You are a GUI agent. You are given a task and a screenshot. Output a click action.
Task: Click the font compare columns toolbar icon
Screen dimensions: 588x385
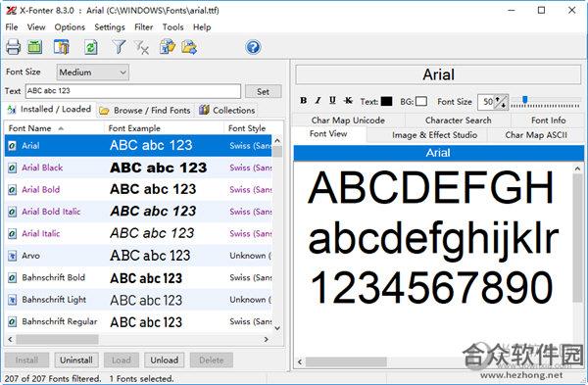click(61, 47)
